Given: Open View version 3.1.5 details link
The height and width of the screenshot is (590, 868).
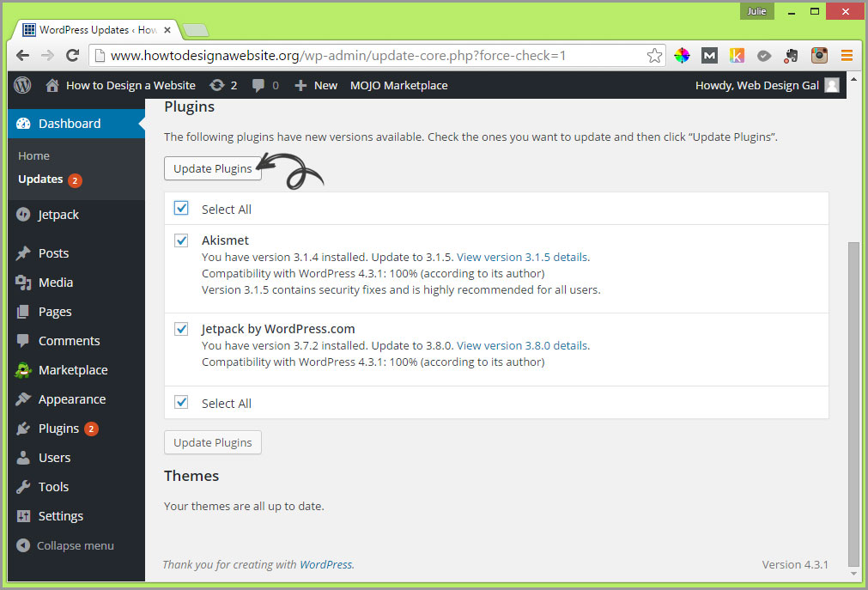Looking at the screenshot, I should coord(522,257).
